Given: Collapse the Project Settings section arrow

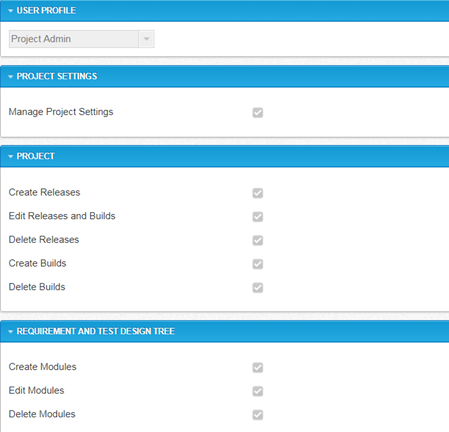Looking at the screenshot, I should pyautogui.click(x=11, y=77).
